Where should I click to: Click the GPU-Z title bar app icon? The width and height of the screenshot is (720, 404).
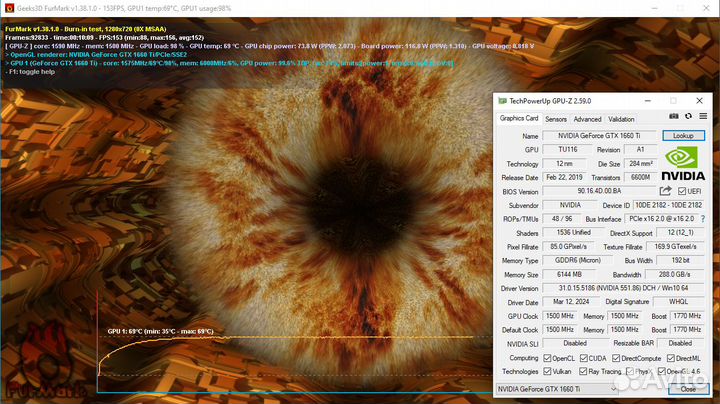pyautogui.click(x=503, y=101)
